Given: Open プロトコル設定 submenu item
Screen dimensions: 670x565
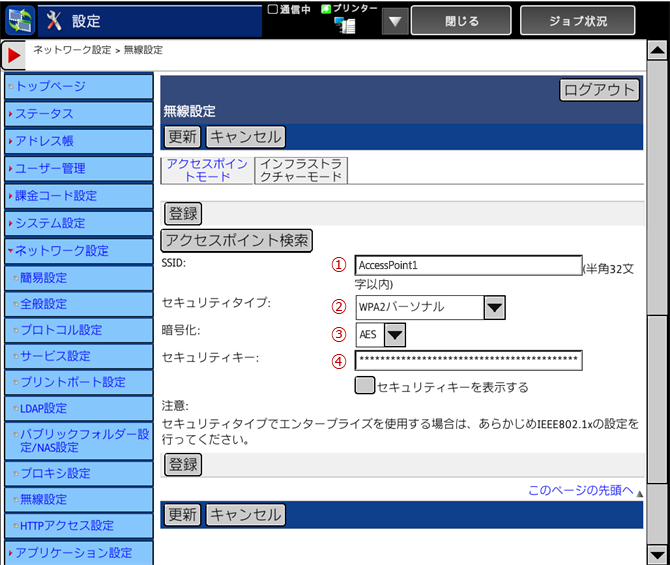Looking at the screenshot, I should [79, 330].
